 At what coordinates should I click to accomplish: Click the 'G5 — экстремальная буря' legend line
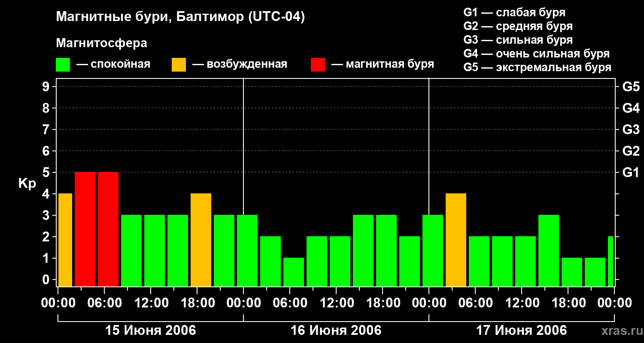pyautogui.click(x=538, y=67)
